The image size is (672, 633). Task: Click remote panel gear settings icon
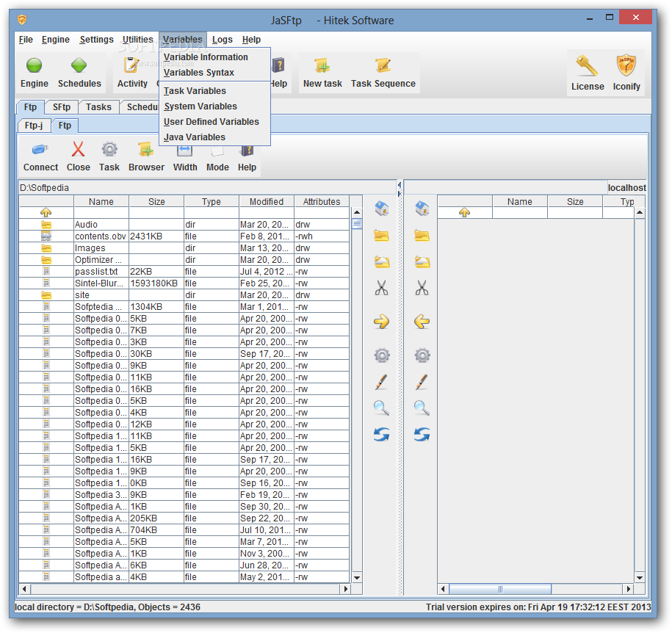point(422,355)
